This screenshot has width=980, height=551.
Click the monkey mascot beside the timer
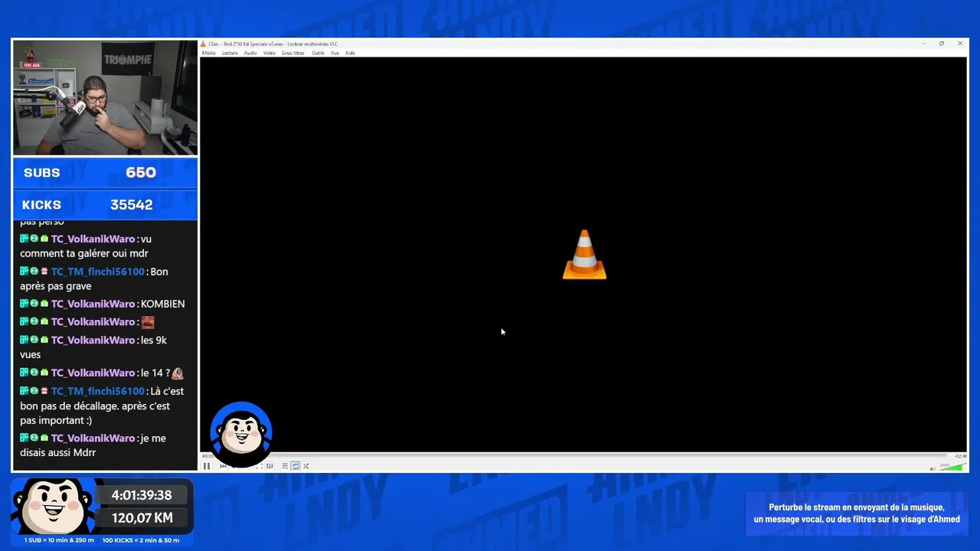coord(54,506)
